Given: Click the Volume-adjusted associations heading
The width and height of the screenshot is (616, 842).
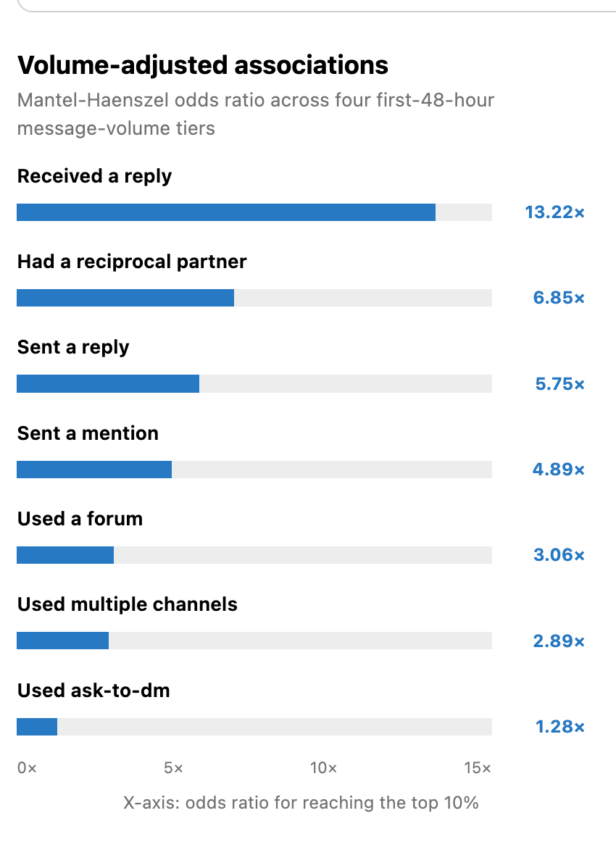Looking at the screenshot, I should (202, 65).
